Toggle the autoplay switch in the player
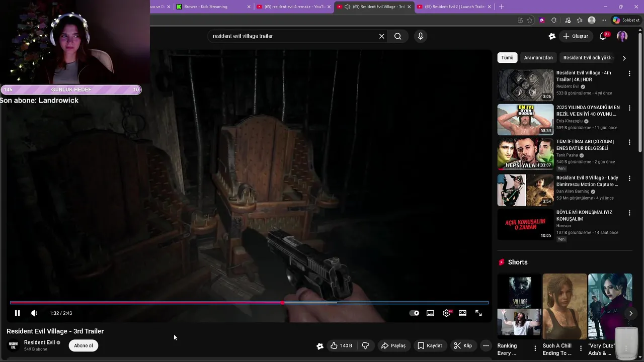 coord(414,313)
